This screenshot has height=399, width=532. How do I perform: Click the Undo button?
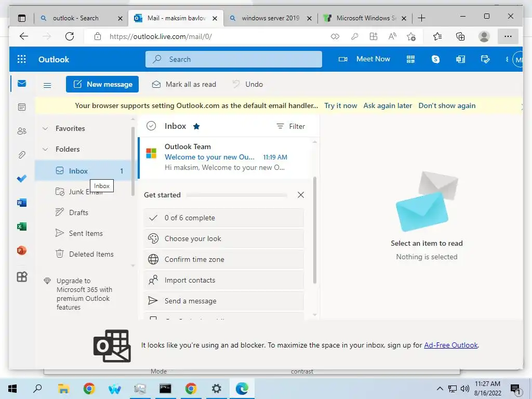(248, 84)
